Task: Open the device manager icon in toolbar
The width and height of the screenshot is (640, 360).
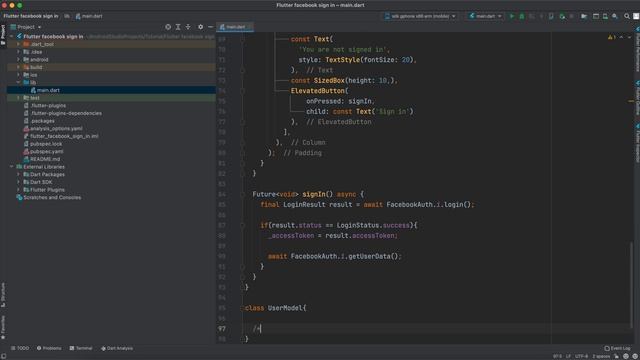Action: tap(605, 16)
